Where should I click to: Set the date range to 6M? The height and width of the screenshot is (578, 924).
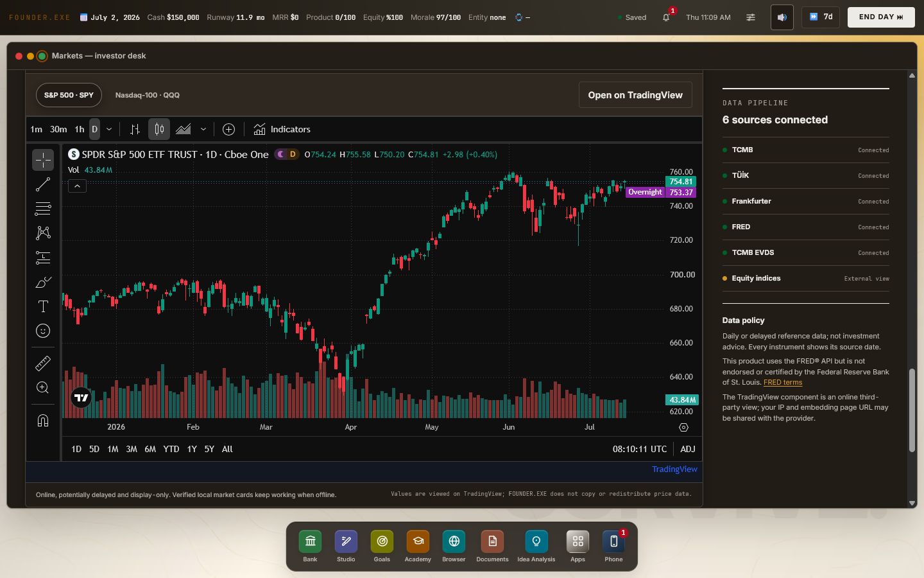point(150,449)
